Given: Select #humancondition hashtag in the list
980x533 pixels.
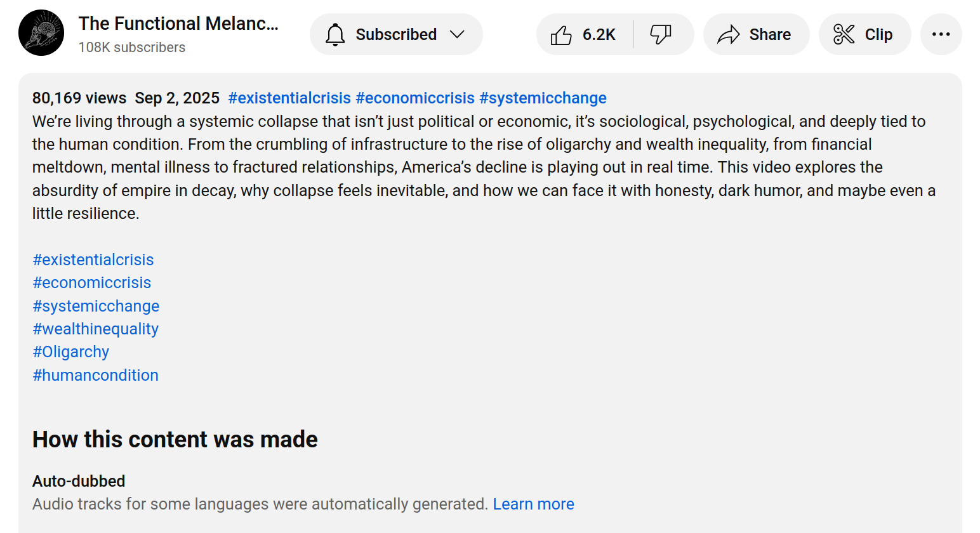Looking at the screenshot, I should [96, 375].
